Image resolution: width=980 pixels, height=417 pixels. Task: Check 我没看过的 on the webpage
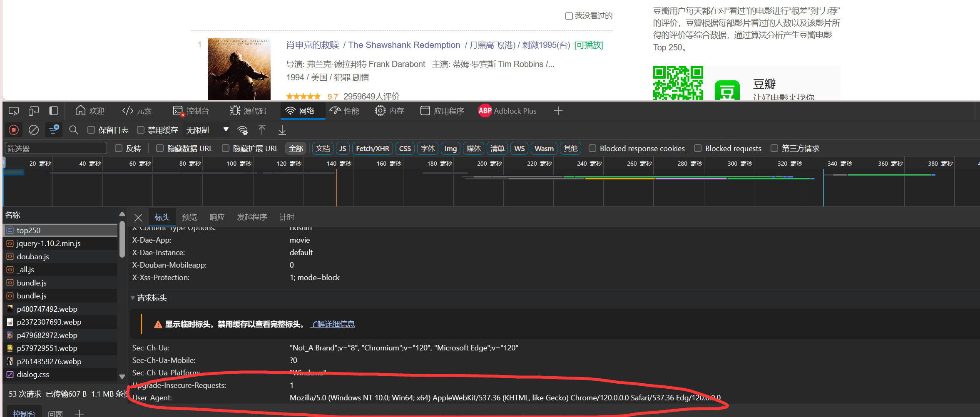[569, 16]
